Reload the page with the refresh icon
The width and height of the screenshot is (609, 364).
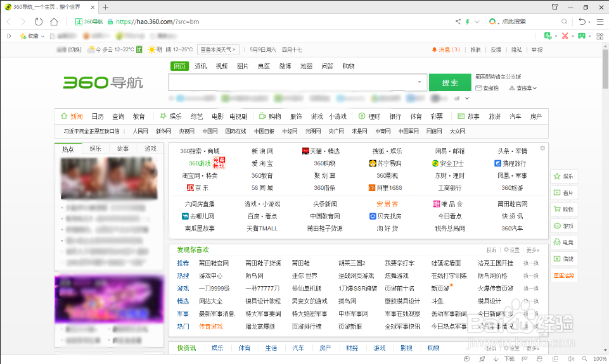click(38, 22)
